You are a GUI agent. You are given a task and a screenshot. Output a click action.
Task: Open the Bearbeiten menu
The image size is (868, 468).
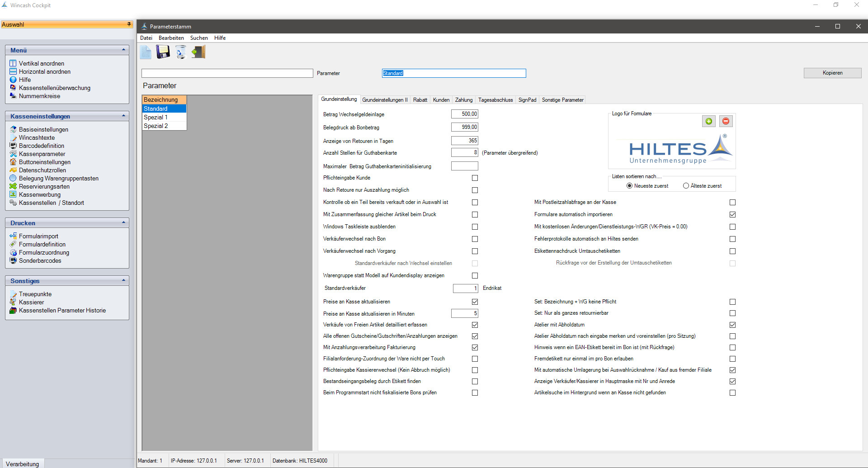point(171,38)
